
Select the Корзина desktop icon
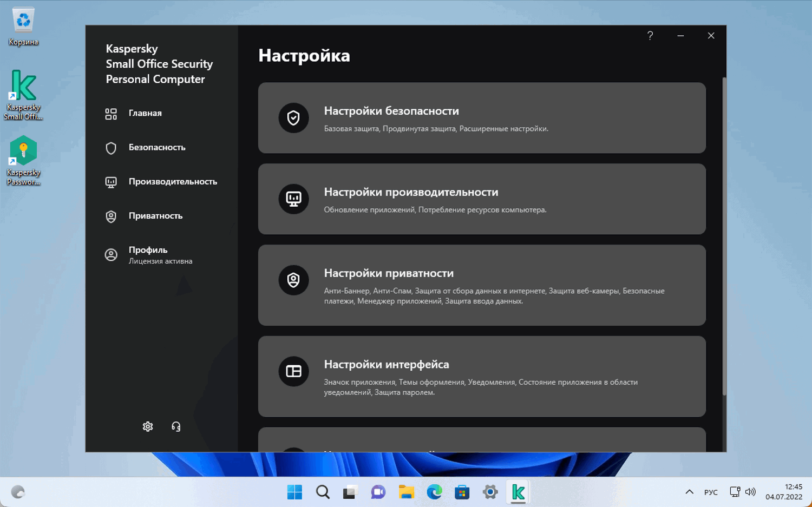(x=23, y=27)
